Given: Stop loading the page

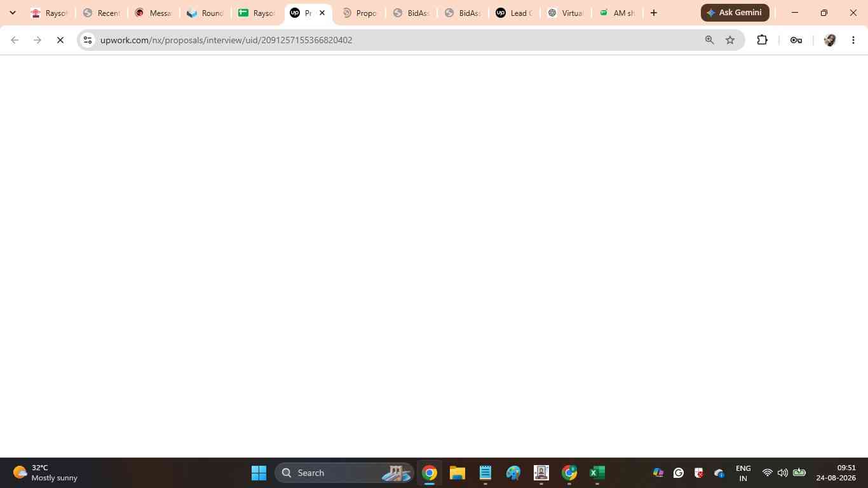Looking at the screenshot, I should pos(60,40).
